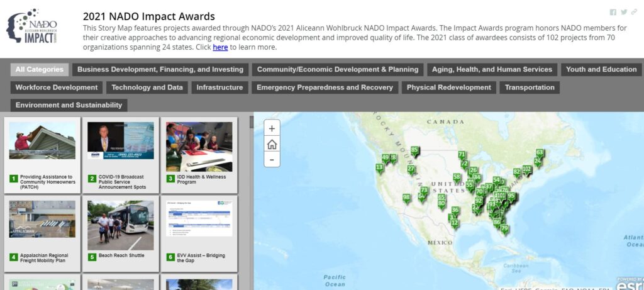Select map marker 58

[x=457, y=177]
